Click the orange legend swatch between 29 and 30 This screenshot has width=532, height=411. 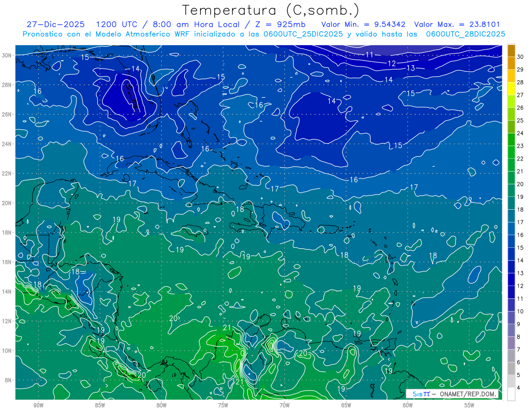tap(511, 63)
